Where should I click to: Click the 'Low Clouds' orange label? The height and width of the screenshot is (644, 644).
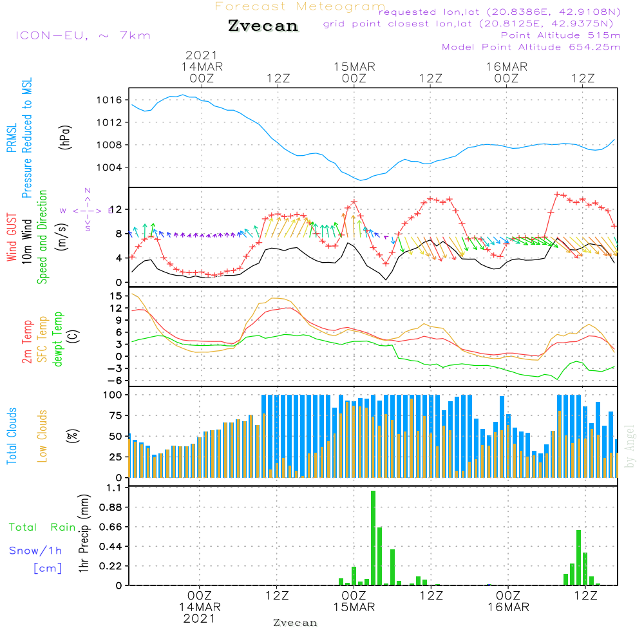(43, 436)
